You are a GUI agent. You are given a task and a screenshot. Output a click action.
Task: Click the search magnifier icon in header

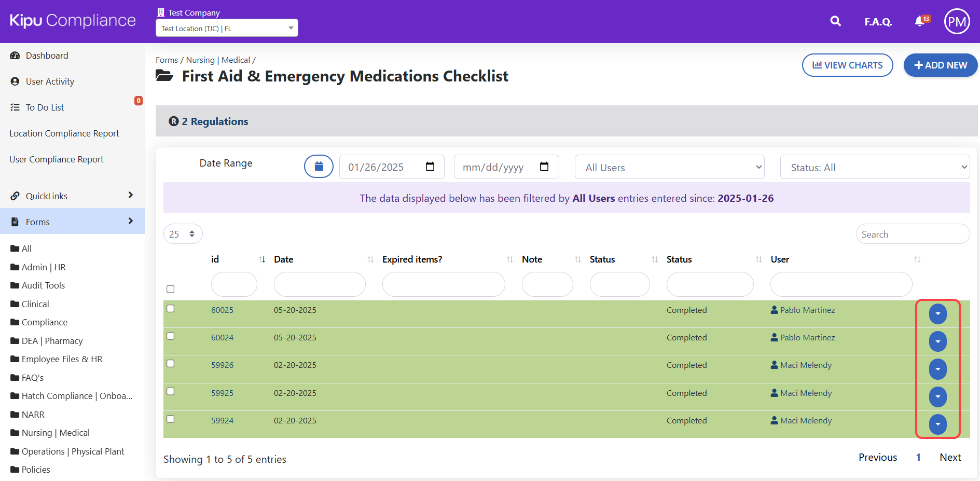(x=835, y=21)
